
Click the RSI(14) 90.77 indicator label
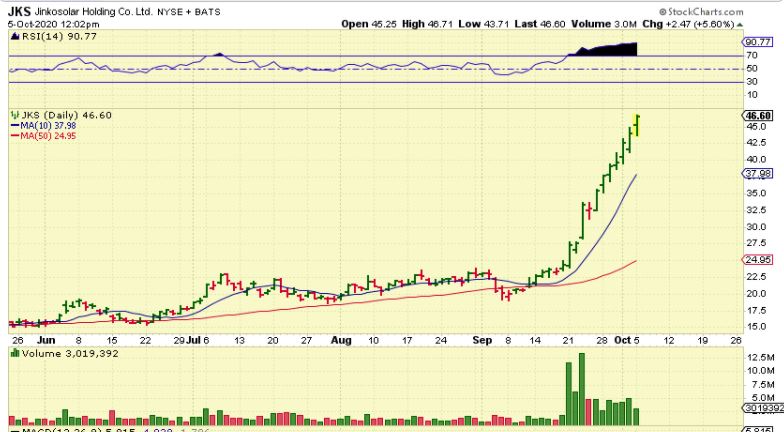[x=59, y=36]
